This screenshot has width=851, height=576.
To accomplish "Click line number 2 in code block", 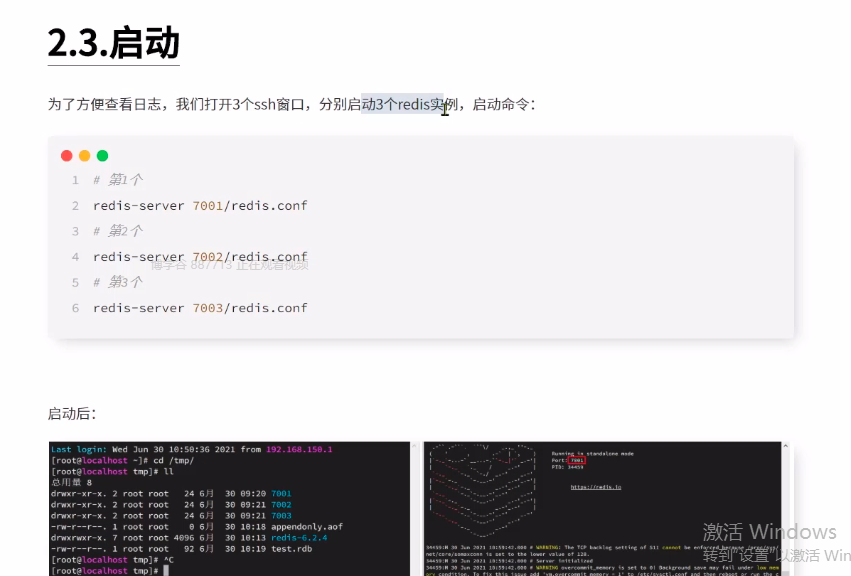I will click(75, 206).
